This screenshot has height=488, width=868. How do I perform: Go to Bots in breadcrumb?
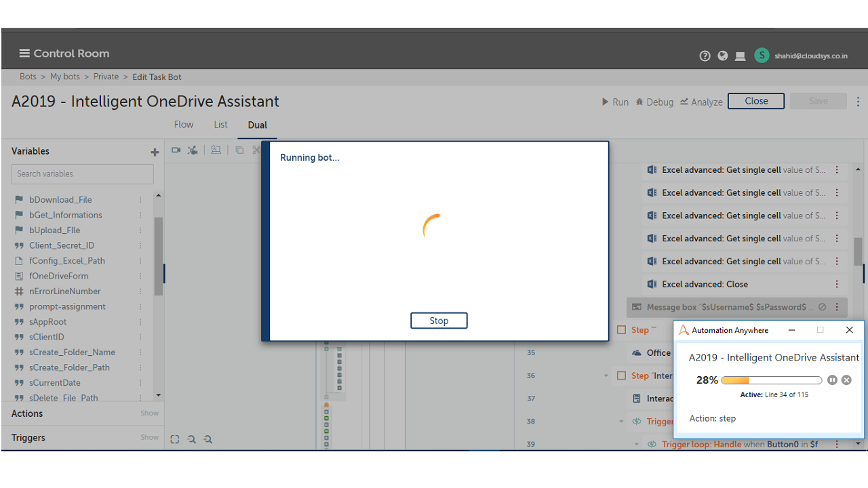28,77
